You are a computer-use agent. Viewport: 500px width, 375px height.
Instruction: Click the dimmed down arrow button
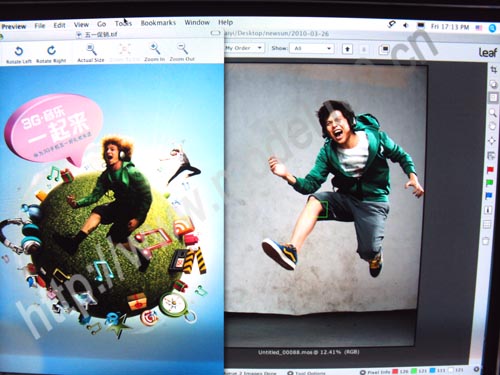pyautogui.click(x=364, y=50)
